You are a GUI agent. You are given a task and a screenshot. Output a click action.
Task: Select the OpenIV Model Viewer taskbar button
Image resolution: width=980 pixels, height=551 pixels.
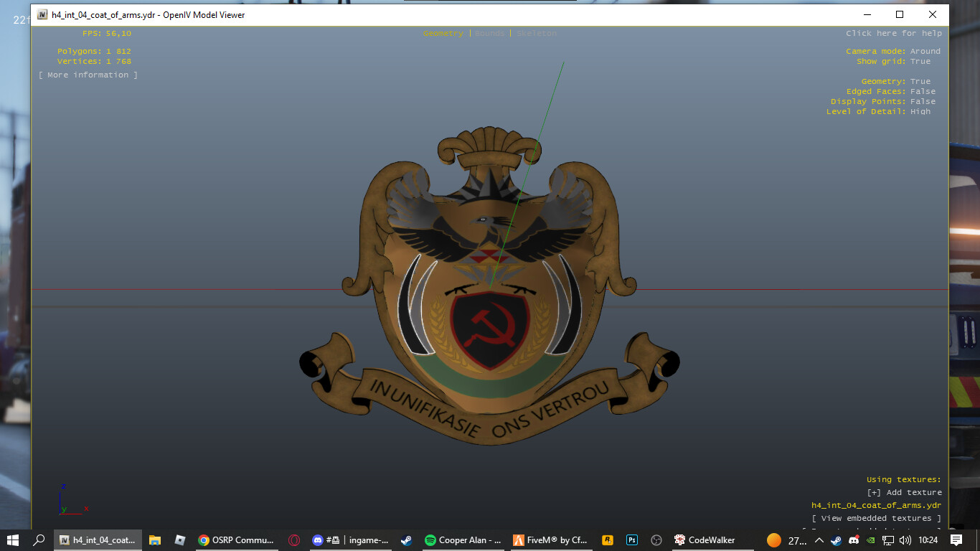click(x=97, y=540)
